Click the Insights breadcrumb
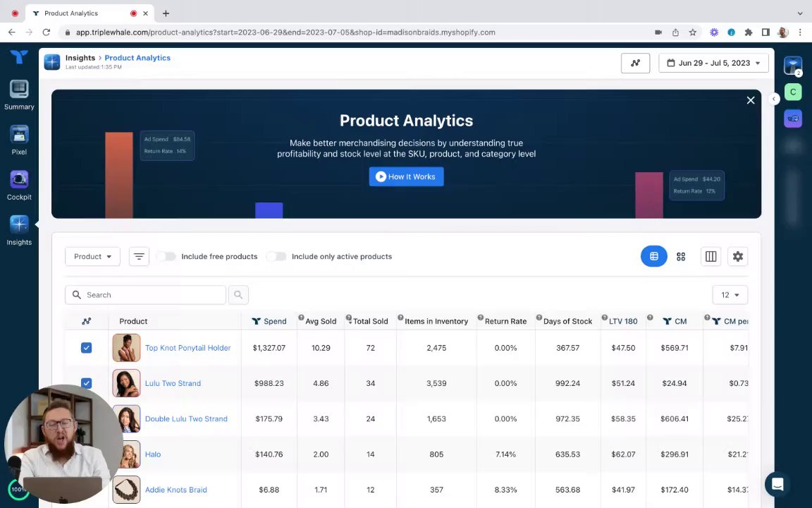Viewport: 812px width, 508px height. pyautogui.click(x=80, y=58)
